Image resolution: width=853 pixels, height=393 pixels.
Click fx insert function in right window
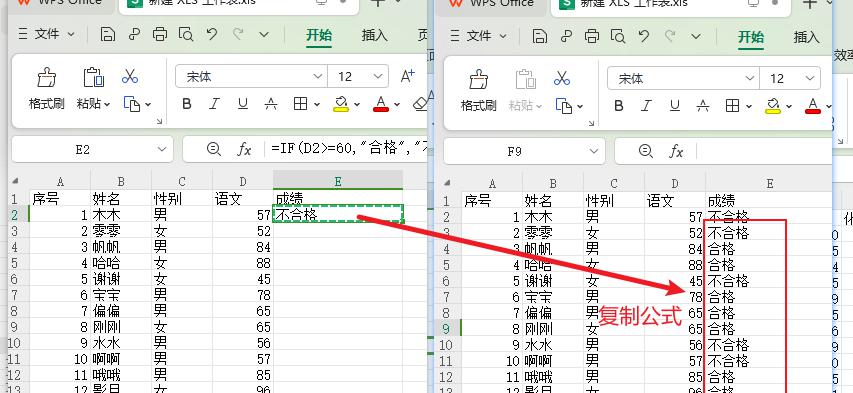676,151
